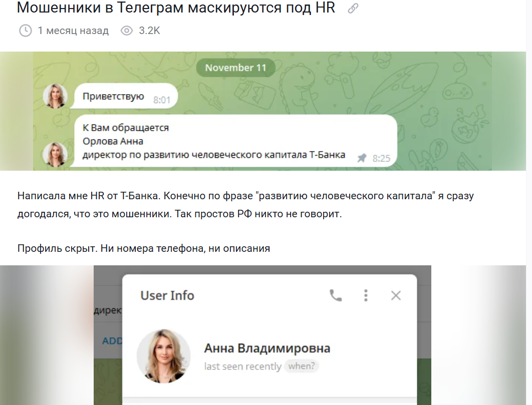
Task: Click the clock icon next to post date
Action: click(x=25, y=31)
